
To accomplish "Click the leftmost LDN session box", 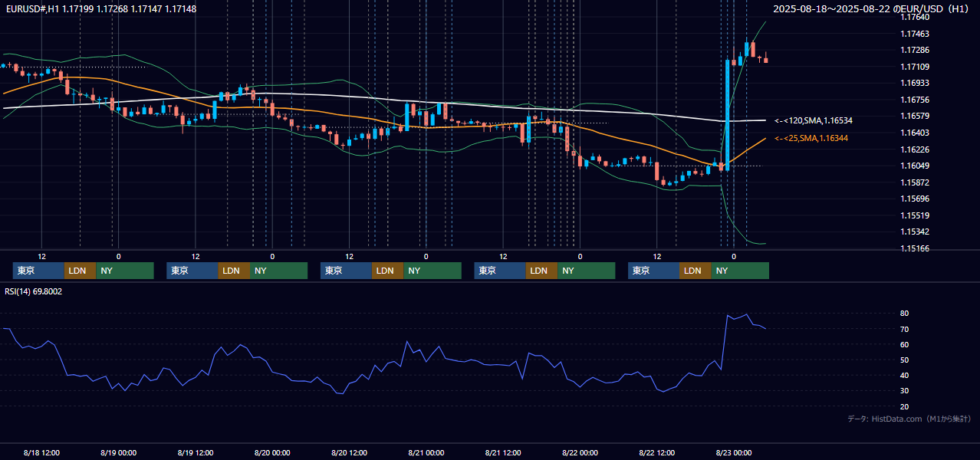I will point(81,271).
